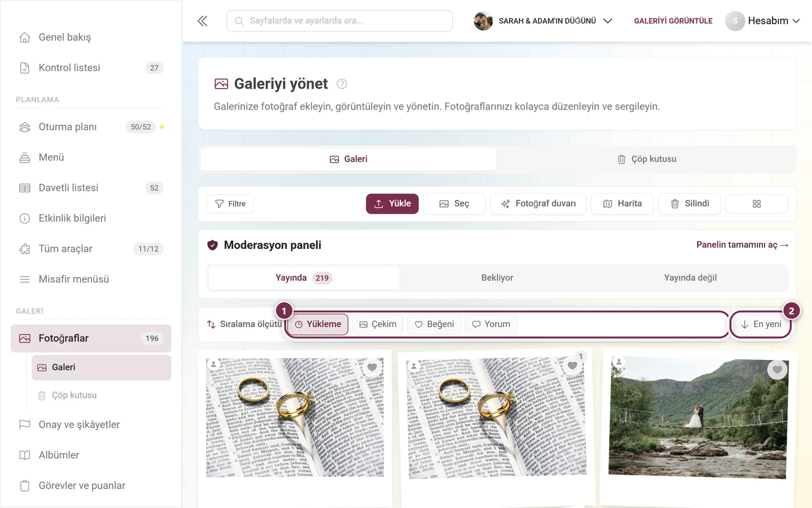Sort by Yükleme option

point(318,325)
